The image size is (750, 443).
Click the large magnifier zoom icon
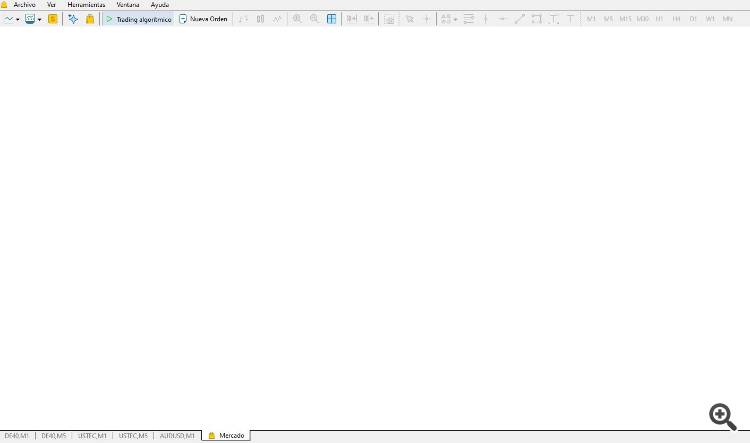click(723, 417)
